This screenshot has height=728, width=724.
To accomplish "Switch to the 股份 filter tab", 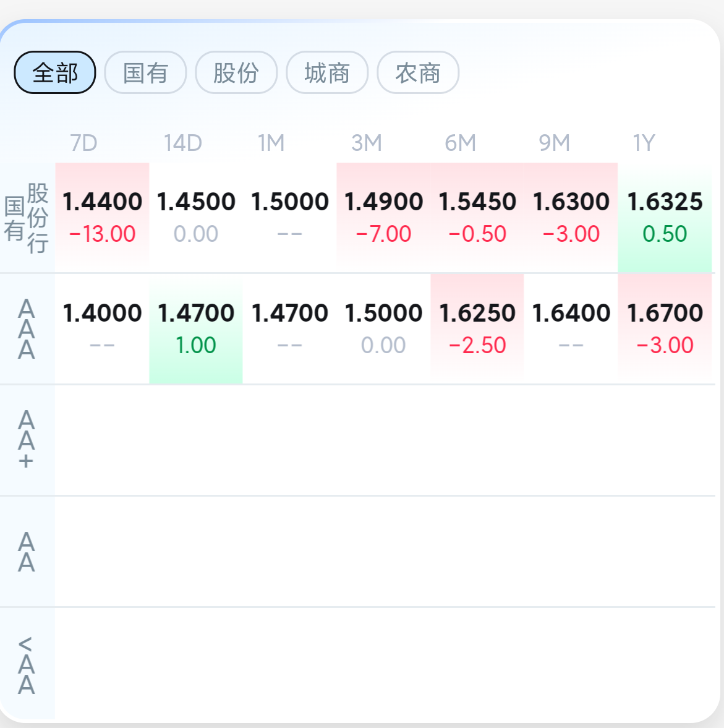I will point(236,72).
